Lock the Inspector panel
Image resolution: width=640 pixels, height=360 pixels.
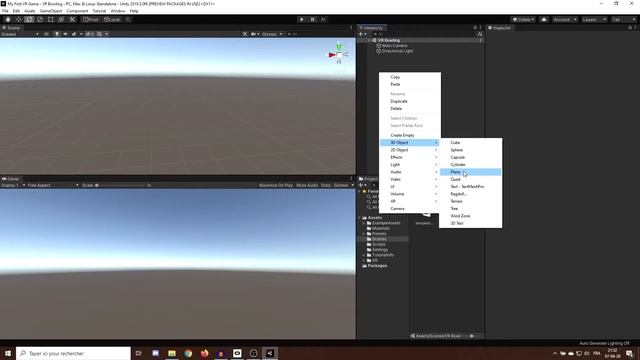point(630,28)
